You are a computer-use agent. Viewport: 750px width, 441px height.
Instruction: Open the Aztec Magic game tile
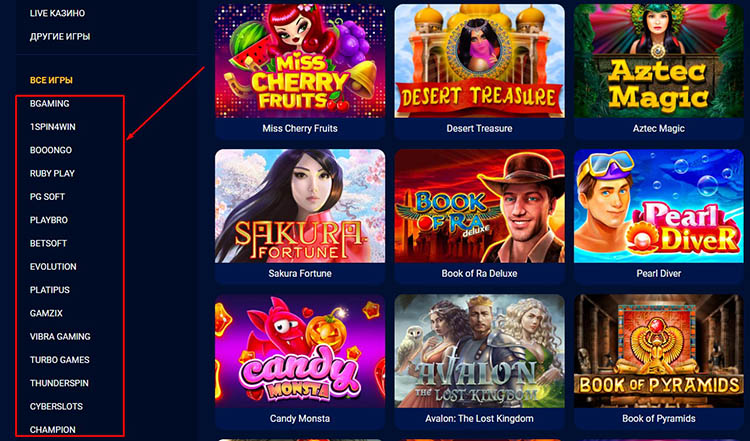coord(659,61)
